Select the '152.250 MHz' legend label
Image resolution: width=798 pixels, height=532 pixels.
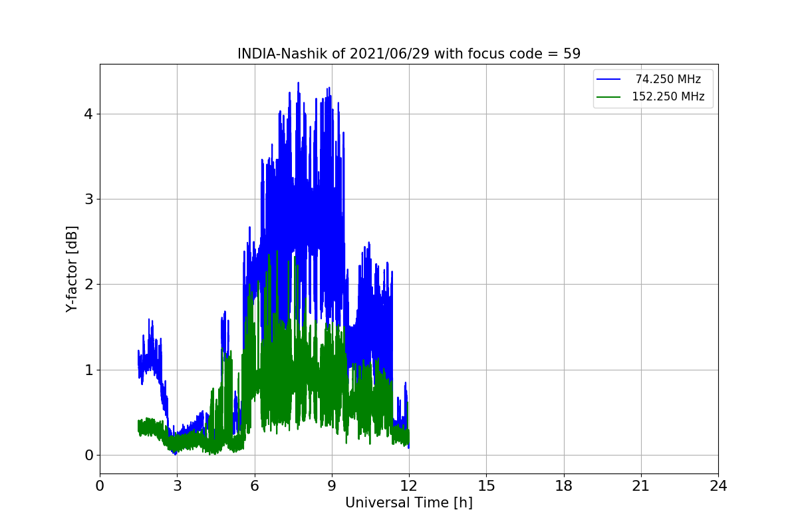[x=668, y=96]
